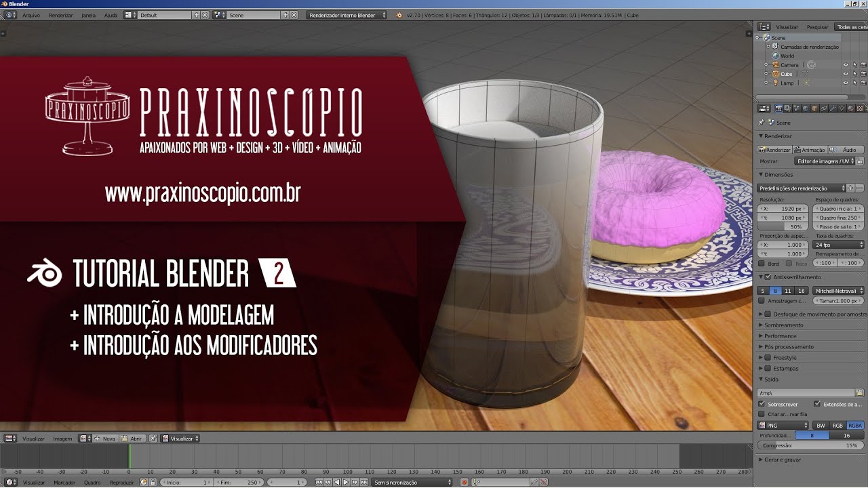This screenshot has height=488, width=868.
Task: Open Material properties tab sphere icon
Action: point(850,108)
